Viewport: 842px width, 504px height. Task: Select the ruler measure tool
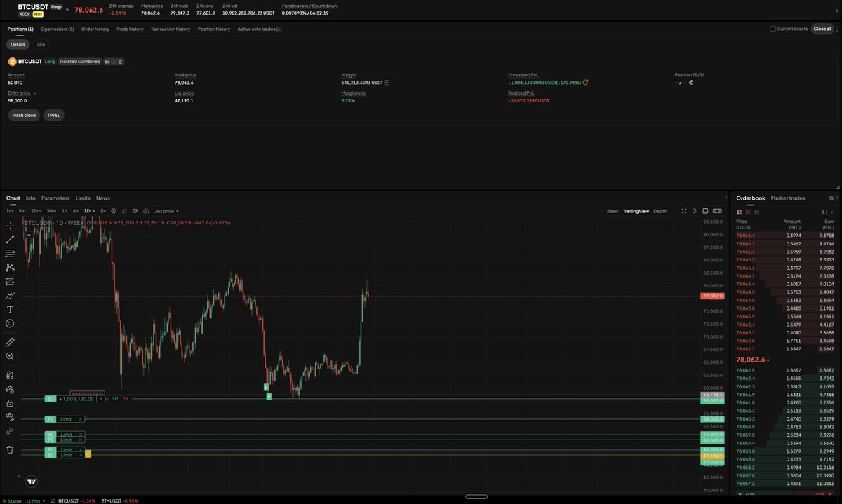click(10, 342)
